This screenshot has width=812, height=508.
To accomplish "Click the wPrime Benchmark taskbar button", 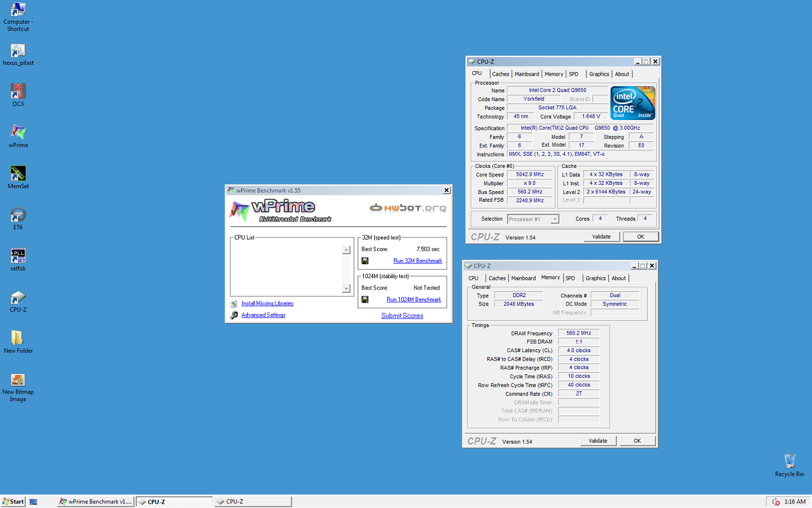I will coord(96,502).
